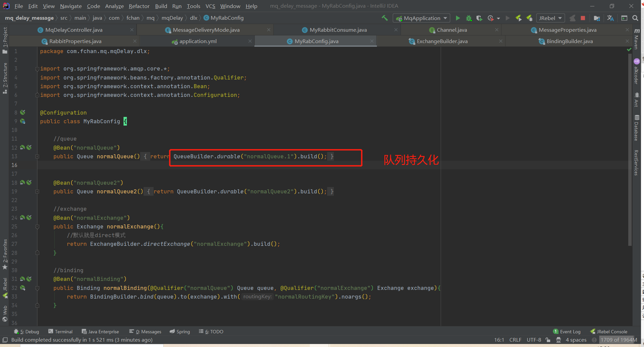Screen dimensions: 644x347
Task: Change indentation setting 4 spaces
Action: coord(576,340)
